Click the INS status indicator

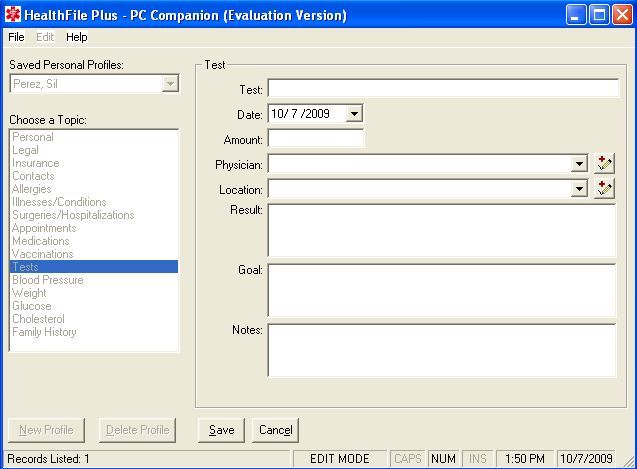tap(478, 459)
